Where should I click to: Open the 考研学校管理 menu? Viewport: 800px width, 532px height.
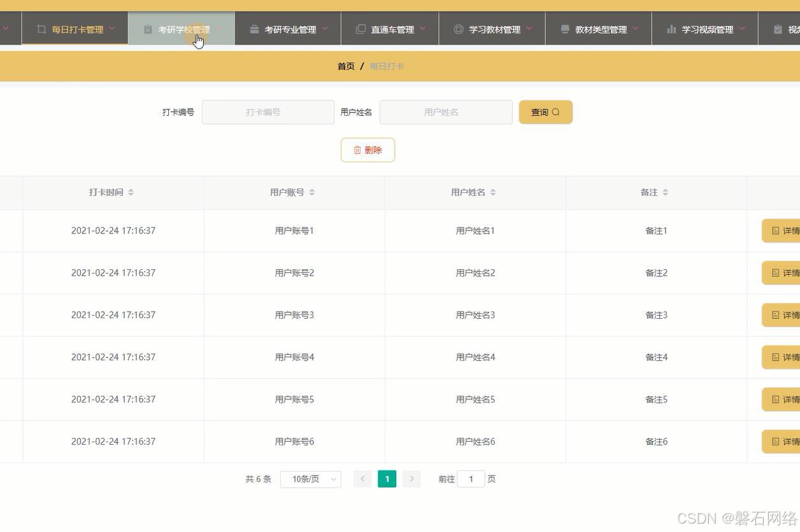[x=182, y=29]
